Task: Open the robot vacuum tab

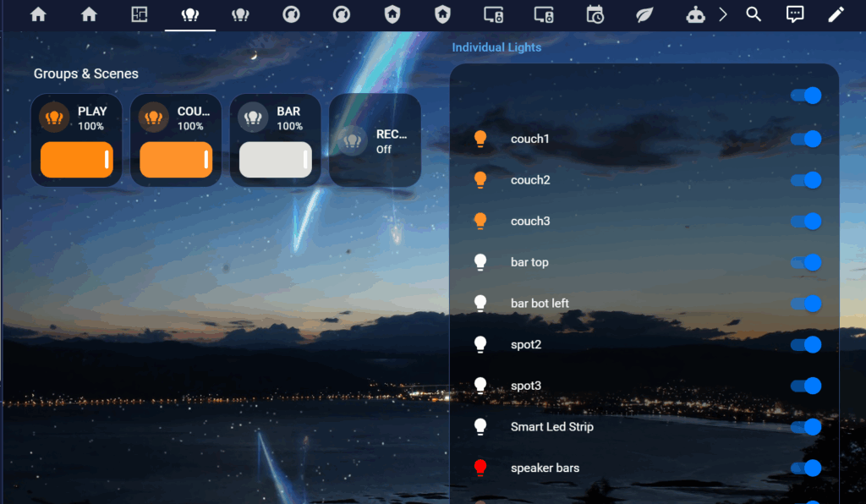Action: 695,14
